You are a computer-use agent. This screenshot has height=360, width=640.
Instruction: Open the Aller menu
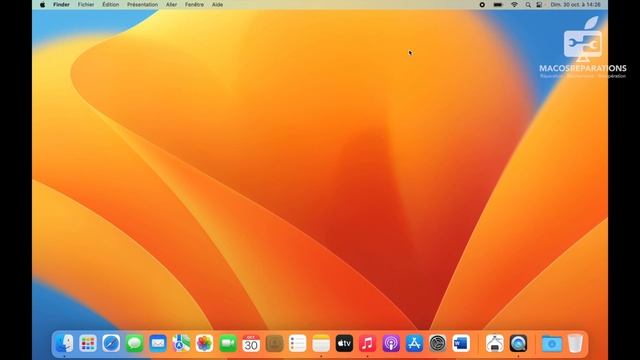tap(171, 4)
